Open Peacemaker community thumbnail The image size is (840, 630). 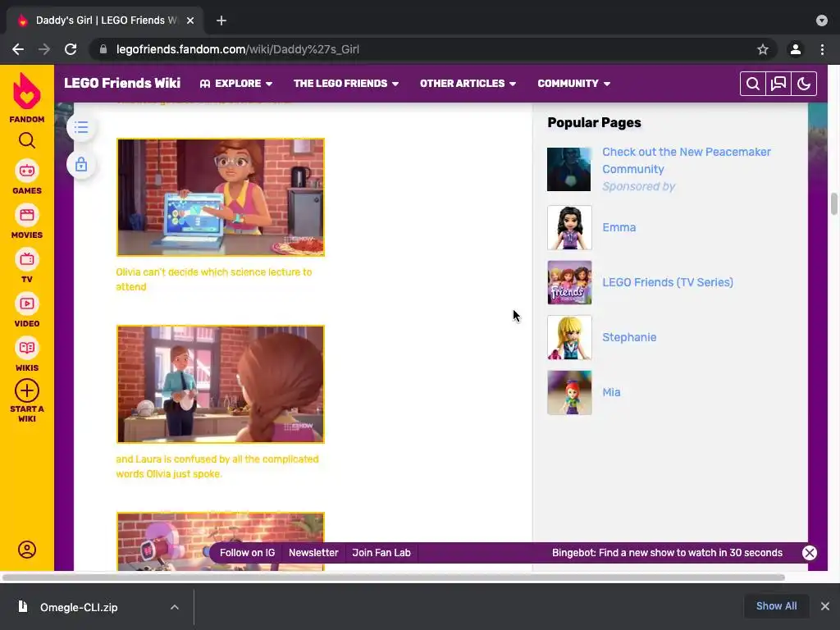[x=569, y=169]
